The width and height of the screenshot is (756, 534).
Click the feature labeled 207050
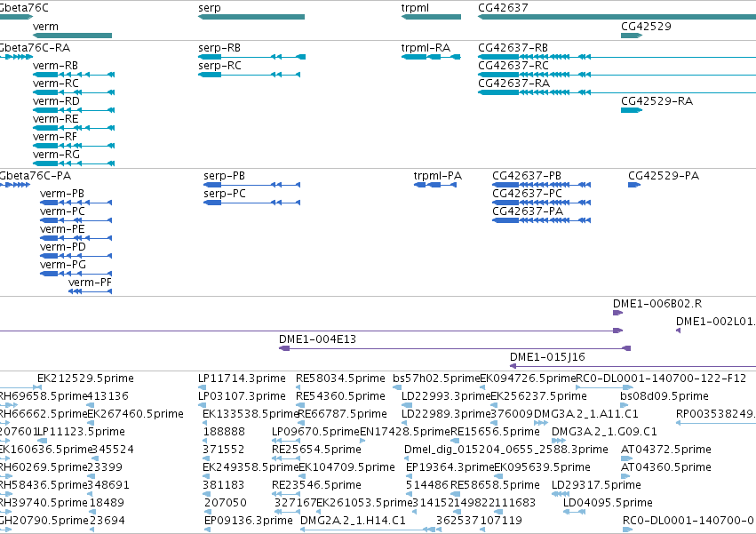(x=225, y=503)
